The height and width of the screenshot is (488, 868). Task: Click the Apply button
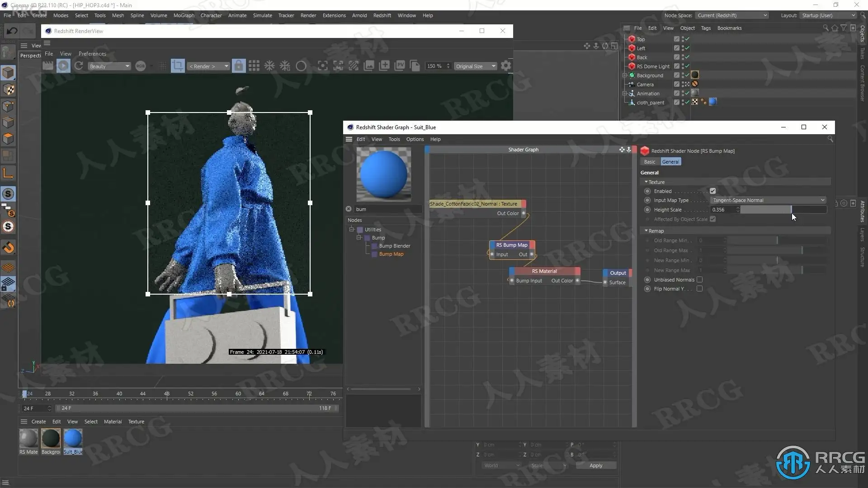pyautogui.click(x=595, y=465)
